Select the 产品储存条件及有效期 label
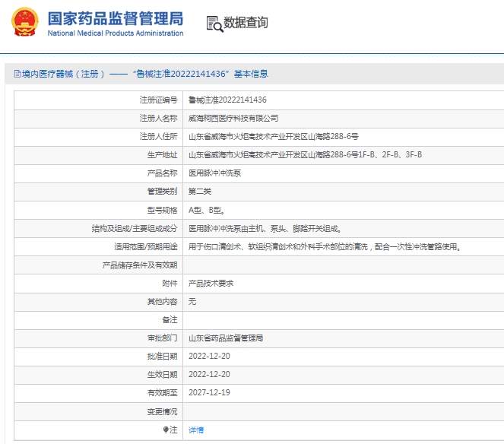The height and width of the screenshot is (444, 504). click(140, 265)
